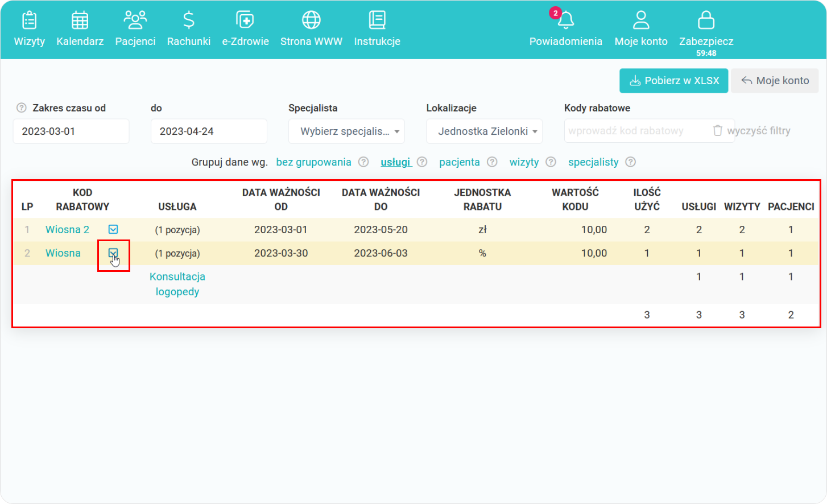
Task: Open the Wiosna 2 discount code link
Action: 67,230
